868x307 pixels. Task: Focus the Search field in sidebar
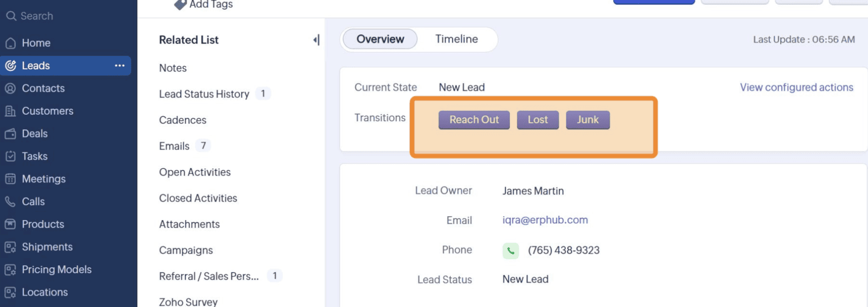[x=68, y=16]
